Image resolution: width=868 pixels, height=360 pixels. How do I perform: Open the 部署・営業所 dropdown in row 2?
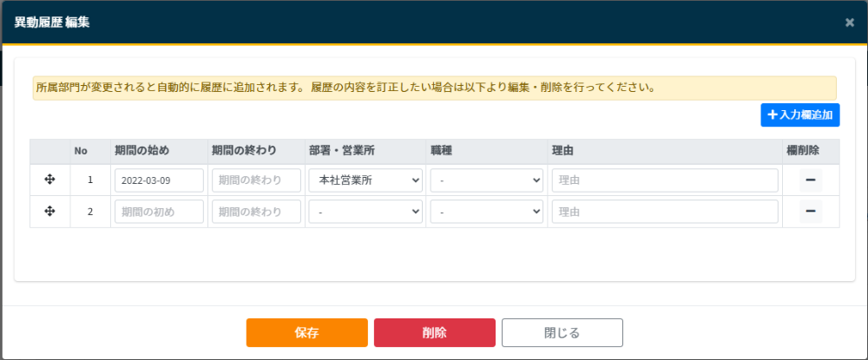pos(365,212)
